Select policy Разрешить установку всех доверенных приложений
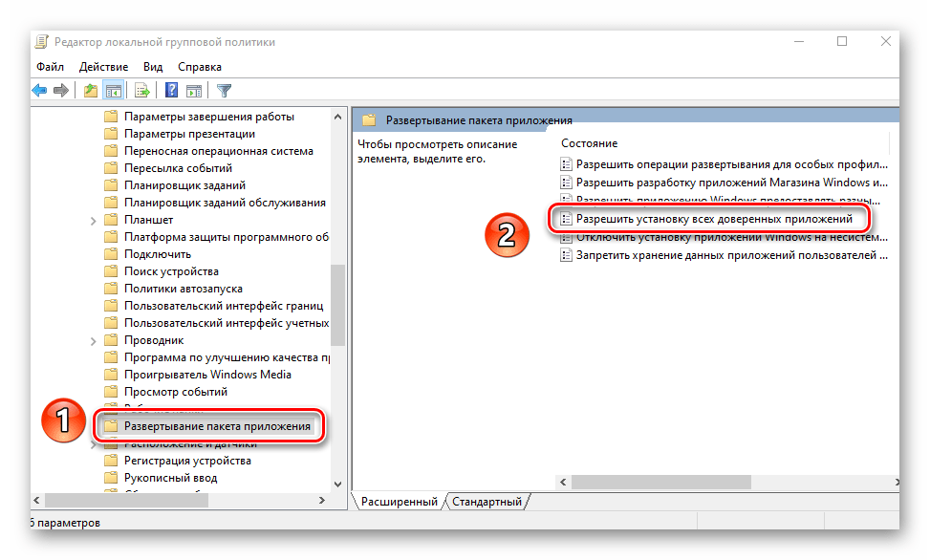 coord(713,220)
